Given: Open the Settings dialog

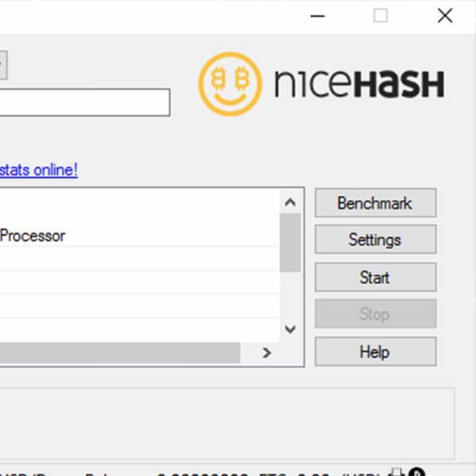Looking at the screenshot, I should pos(375,240).
